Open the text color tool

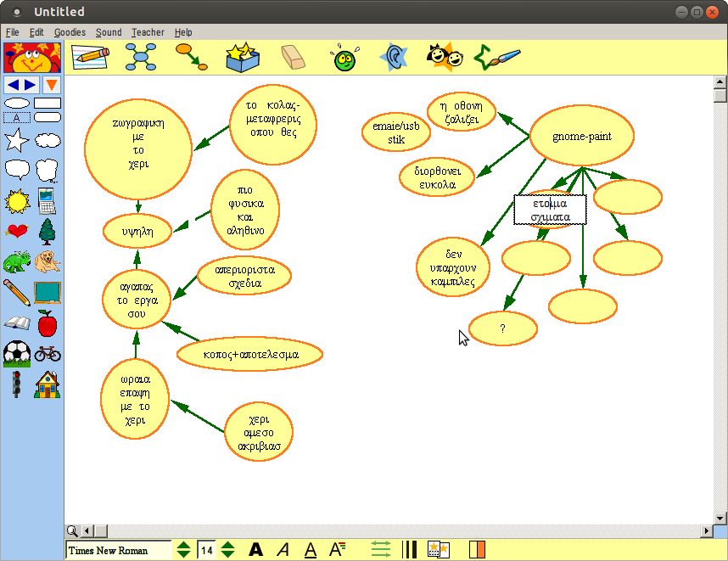click(x=337, y=549)
